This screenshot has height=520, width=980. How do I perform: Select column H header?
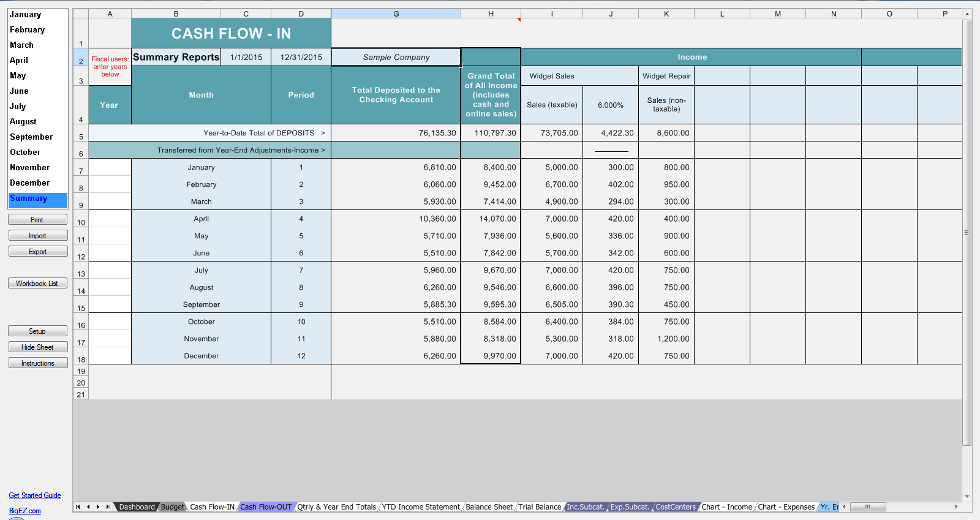(491, 13)
